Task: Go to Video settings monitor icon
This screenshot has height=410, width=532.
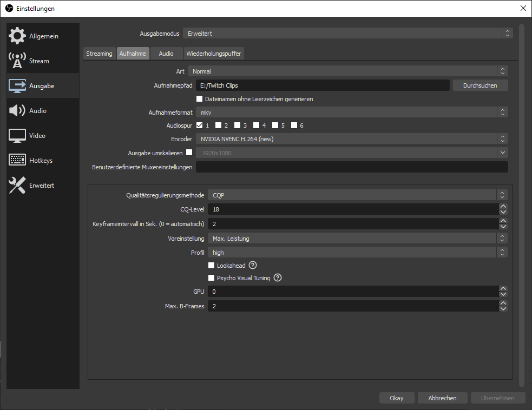Action: click(17, 136)
